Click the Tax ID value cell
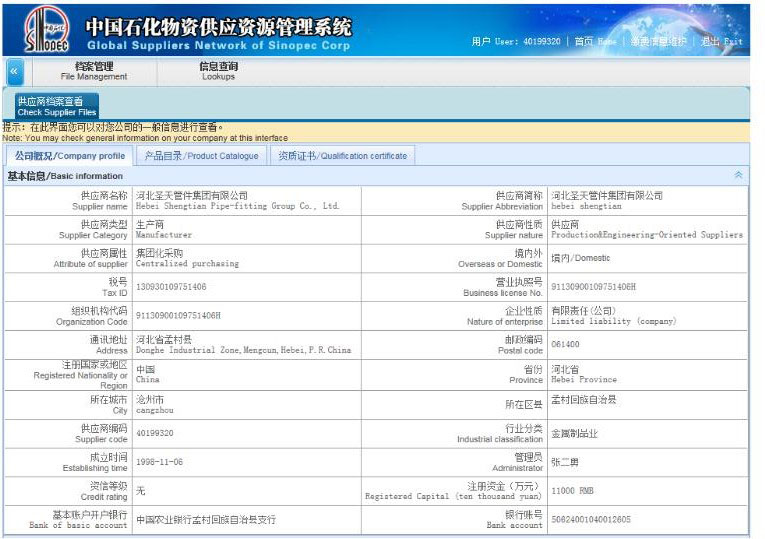Viewport: 765px width, 539px height. click(171, 287)
